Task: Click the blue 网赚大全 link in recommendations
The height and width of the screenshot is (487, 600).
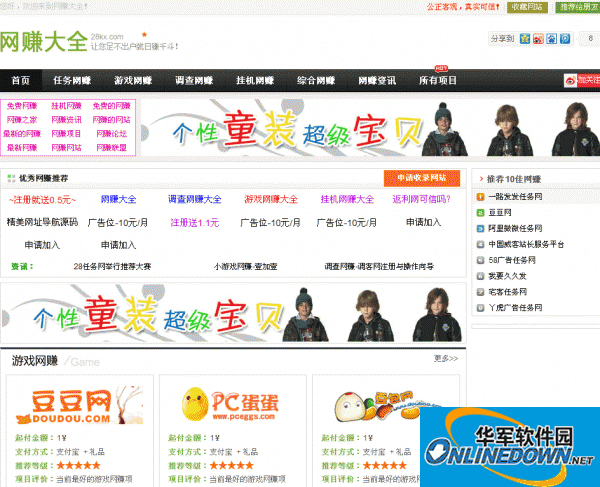Action: (x=119, y=199)
